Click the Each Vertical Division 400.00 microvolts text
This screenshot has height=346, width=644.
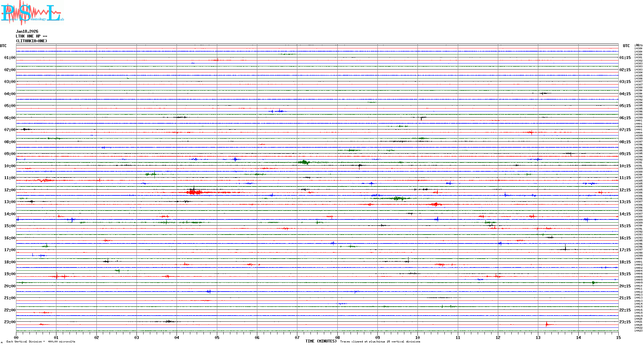coord(41,342)
